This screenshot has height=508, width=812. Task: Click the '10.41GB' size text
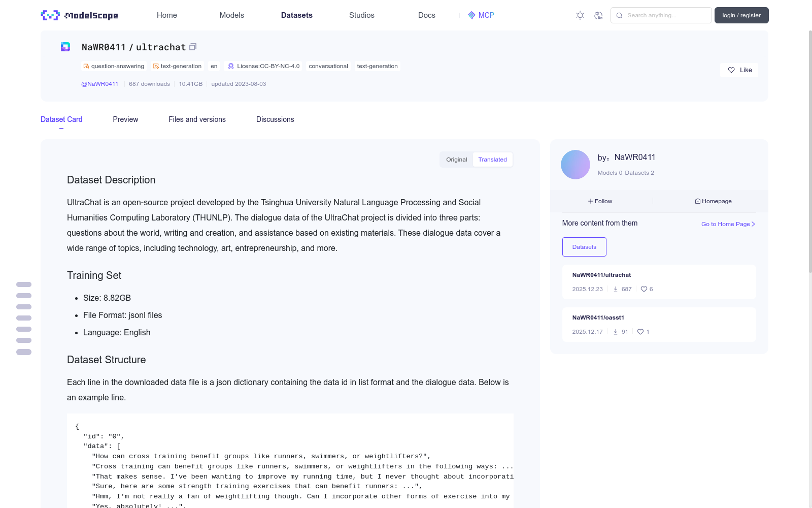191,84
